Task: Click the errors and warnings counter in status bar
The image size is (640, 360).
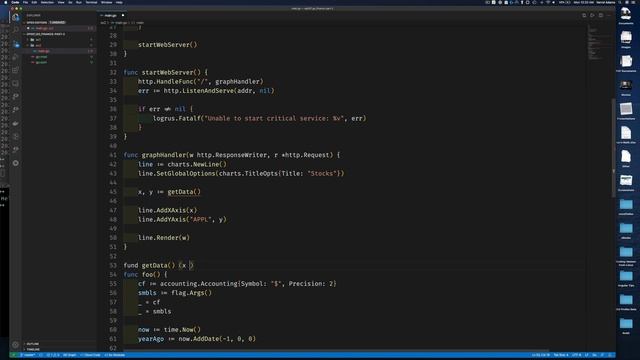Action: (53, 355)
